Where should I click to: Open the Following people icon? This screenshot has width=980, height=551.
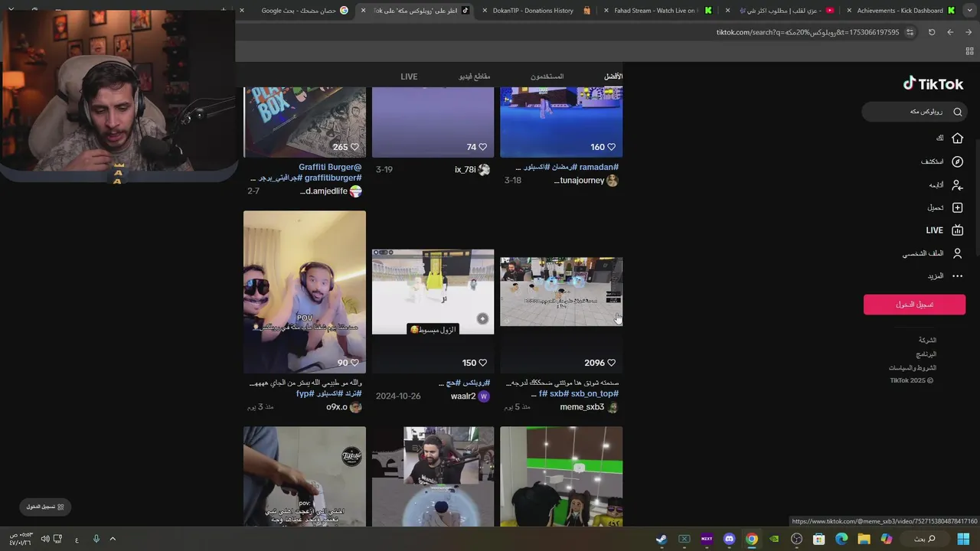957,184
